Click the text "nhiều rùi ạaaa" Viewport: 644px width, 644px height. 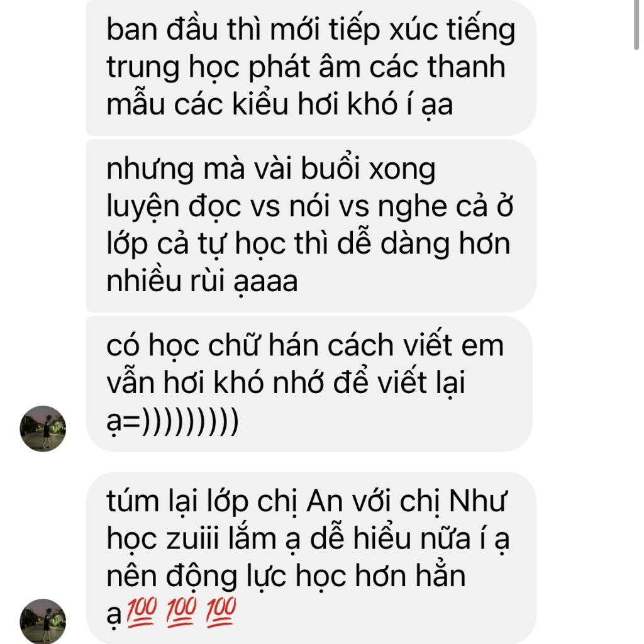[202, 281]
